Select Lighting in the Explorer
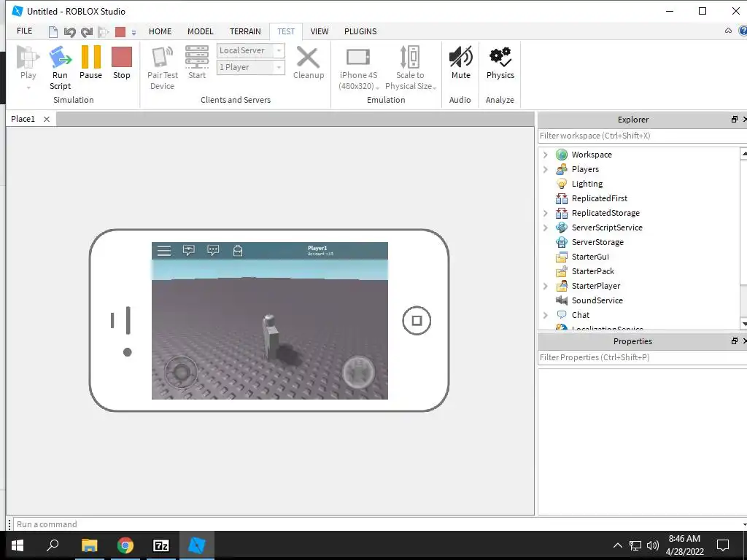747x560 pixels. [x=587, y=184]
